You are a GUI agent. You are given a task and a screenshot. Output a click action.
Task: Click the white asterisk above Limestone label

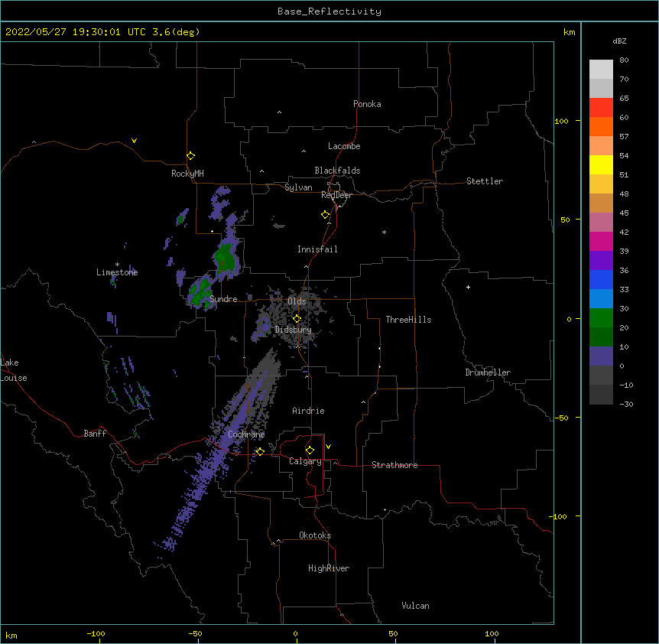117,265
